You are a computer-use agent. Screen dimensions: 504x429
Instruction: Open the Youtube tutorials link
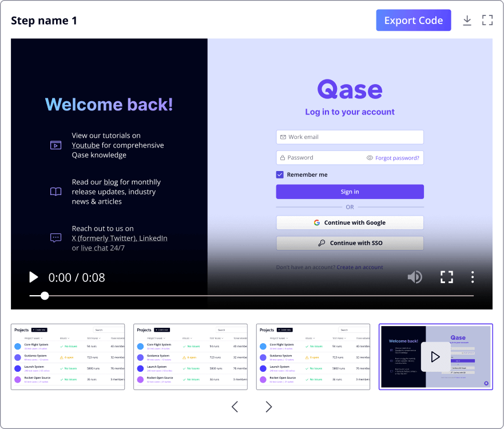(x=85, y=145)
